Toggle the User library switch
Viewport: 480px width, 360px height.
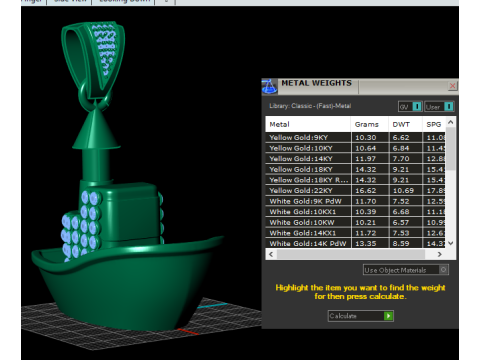tap(439, 107)
